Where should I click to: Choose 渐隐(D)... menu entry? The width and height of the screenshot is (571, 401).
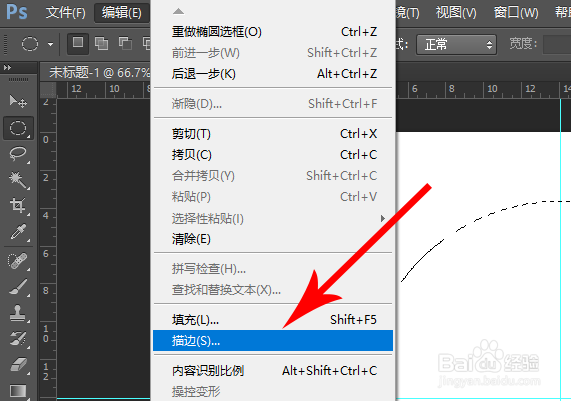coord(273,104)
